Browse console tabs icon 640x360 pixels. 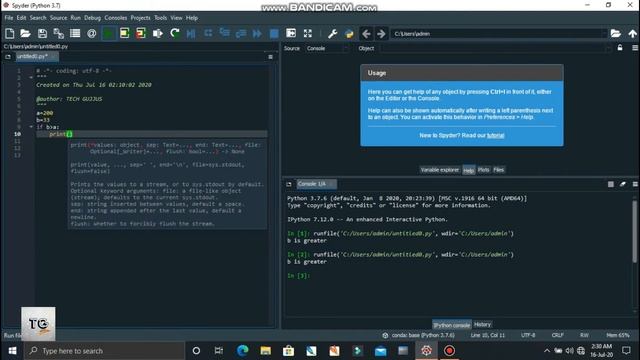(289, 184)
